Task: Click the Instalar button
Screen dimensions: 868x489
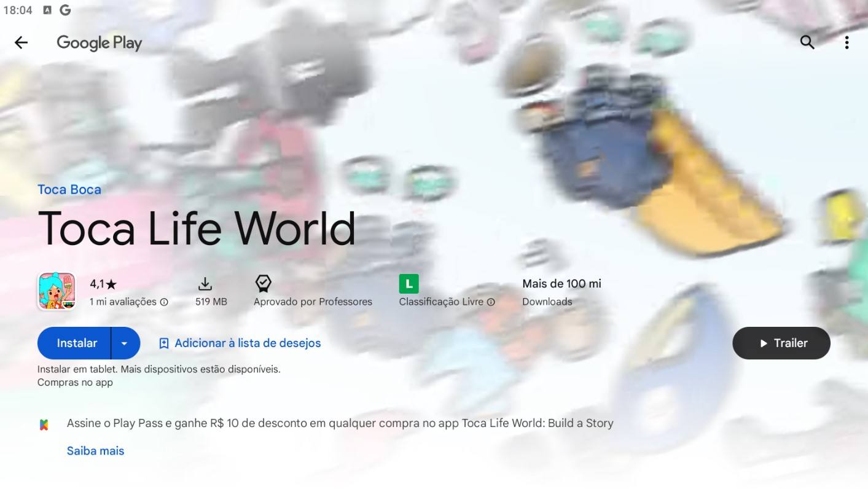Action: 74,343
